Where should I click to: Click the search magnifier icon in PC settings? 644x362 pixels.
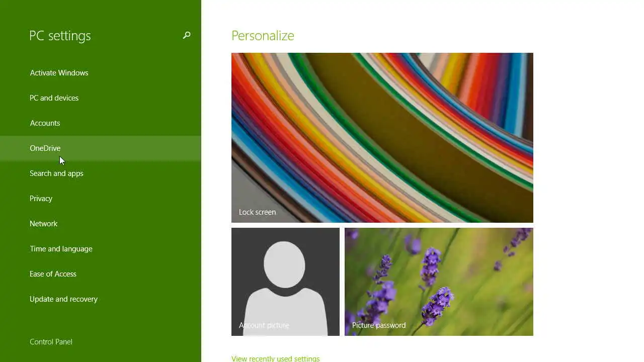tap(187, 35)
